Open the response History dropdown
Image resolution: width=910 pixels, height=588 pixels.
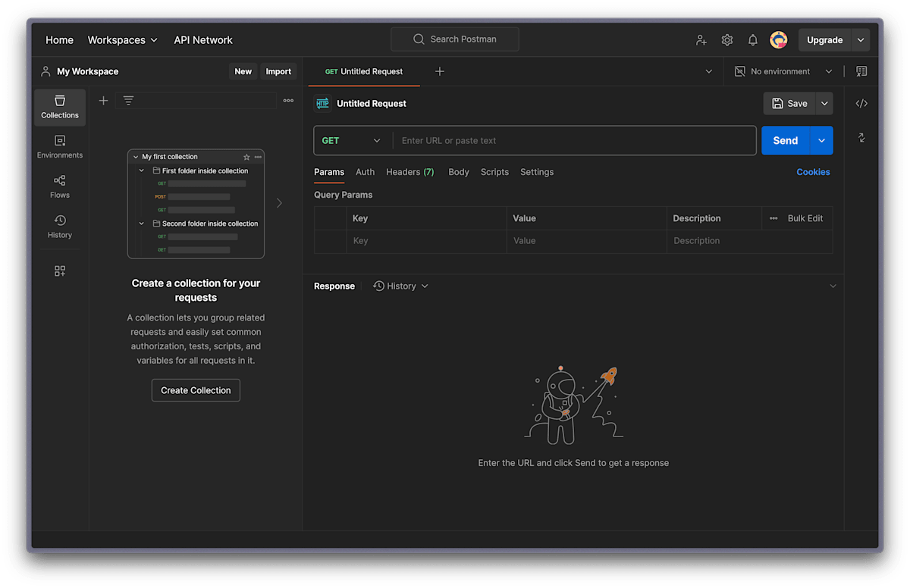[x=401, y=286]
